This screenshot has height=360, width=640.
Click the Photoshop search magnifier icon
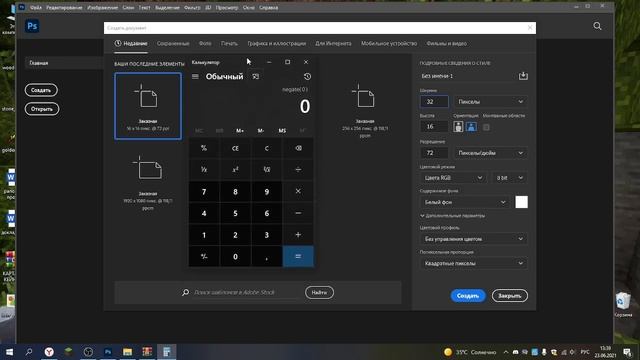(x=597, y=26)
